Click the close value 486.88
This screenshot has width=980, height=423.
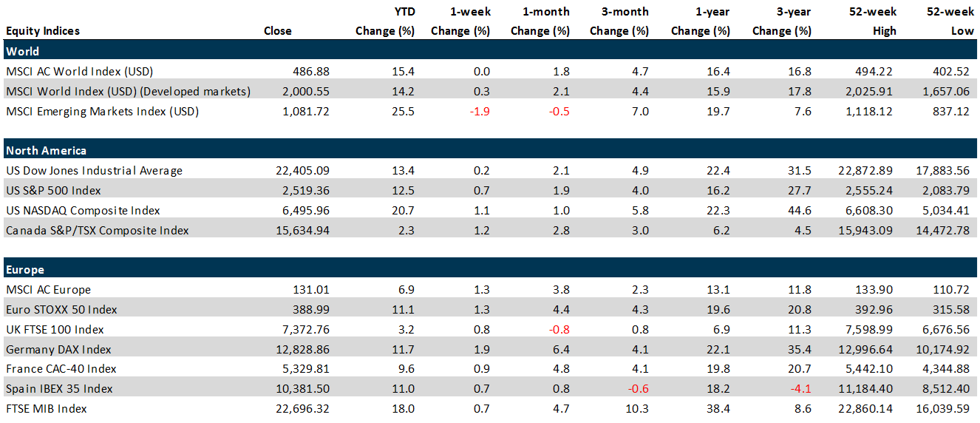tap(310, 72)
